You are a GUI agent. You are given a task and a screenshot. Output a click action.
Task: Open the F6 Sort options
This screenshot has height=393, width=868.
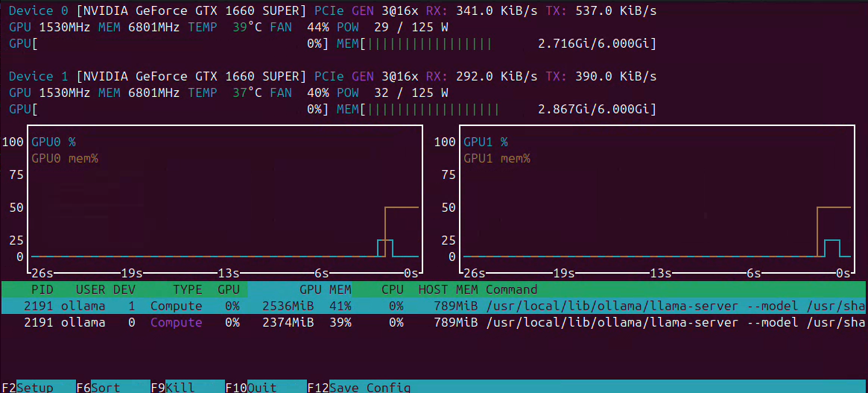(113, 387)
